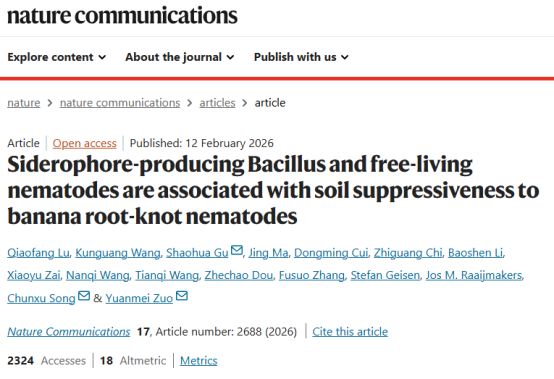The image size is (554, 379).
Task: Open author Qiaofang Lu's profile
Action: [x=39, y=253]
